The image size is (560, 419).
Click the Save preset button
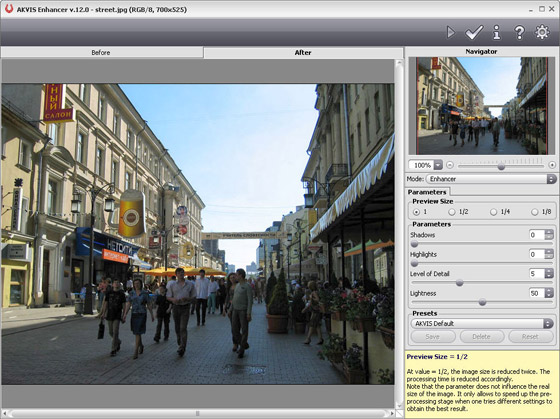pyautogui.click(x=433, y=336)
